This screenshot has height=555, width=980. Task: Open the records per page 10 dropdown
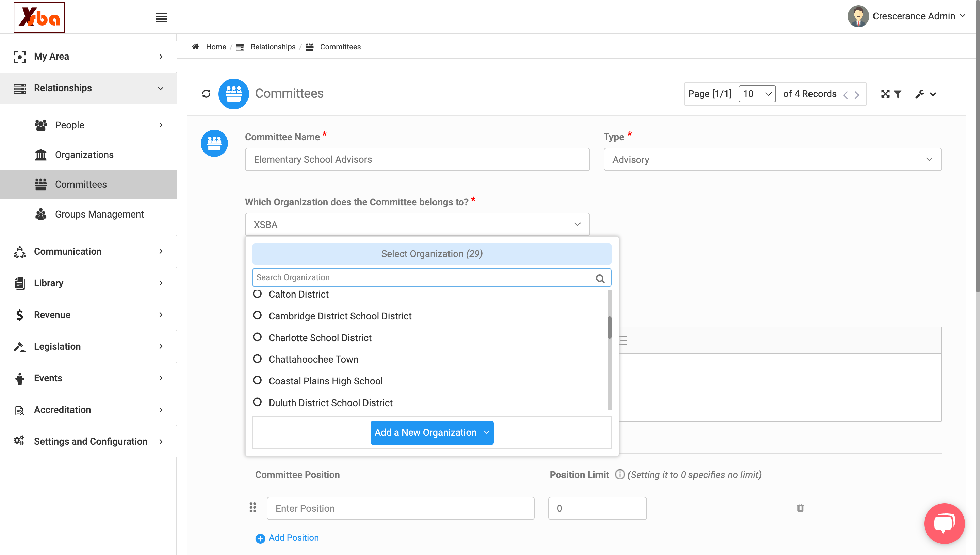coord(757,94)
